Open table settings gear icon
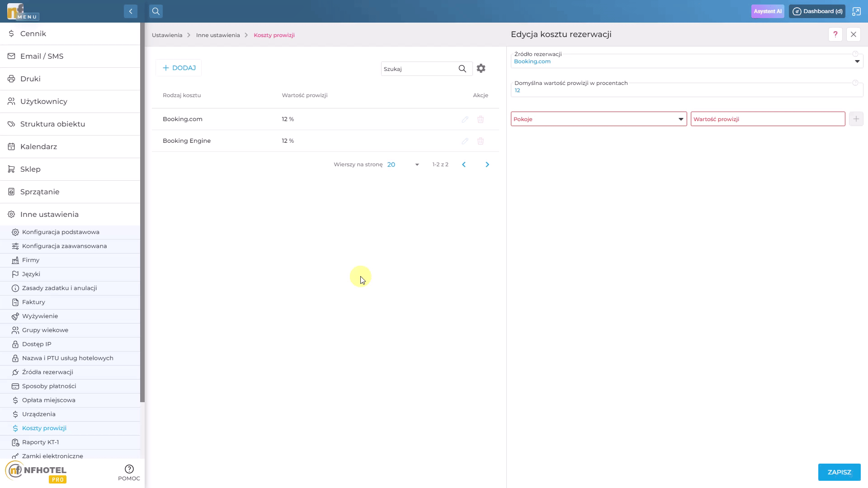The height and width of the screenshot is (488, 868). 481,68
